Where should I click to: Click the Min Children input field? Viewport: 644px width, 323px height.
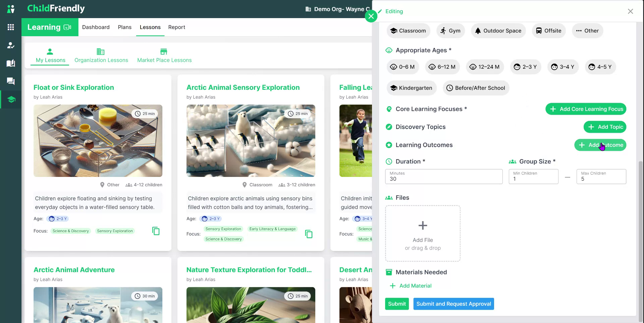point(533,177)
